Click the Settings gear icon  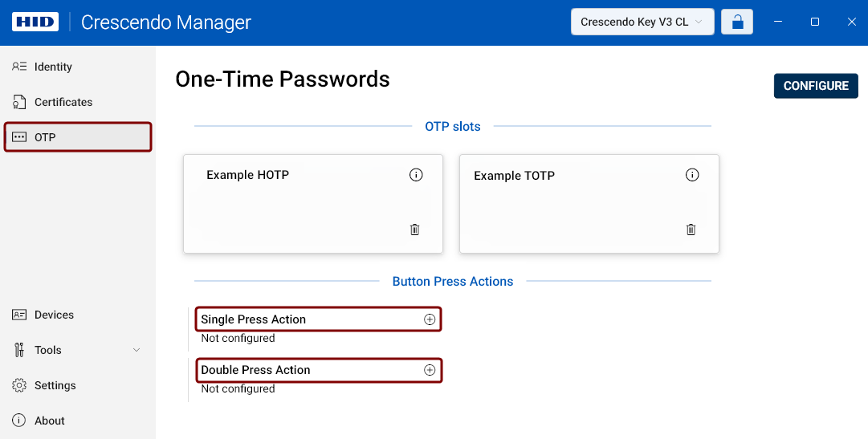click(19, 385)
